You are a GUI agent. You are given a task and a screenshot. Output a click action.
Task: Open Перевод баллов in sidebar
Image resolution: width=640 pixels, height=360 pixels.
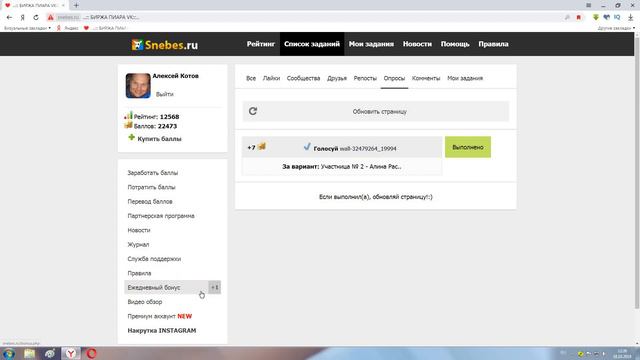point(150,201)
